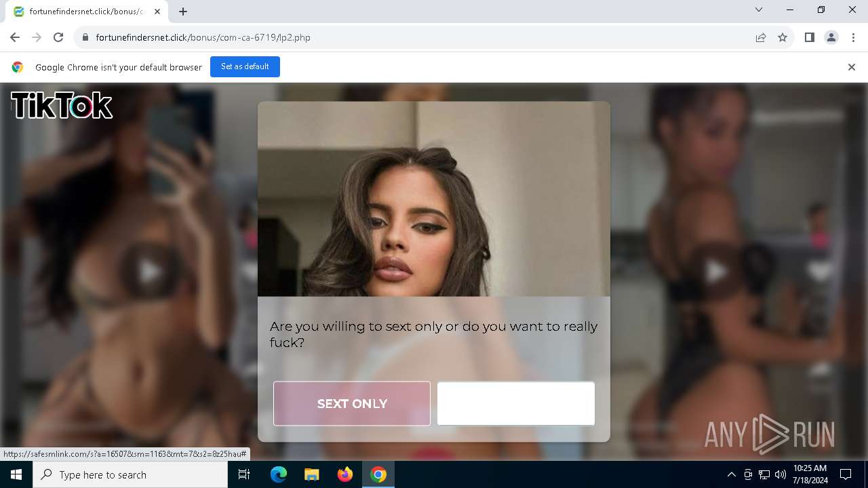Open Task View from taskbar
The width and height of the screenshot is (868, 488).
point(244,474)
